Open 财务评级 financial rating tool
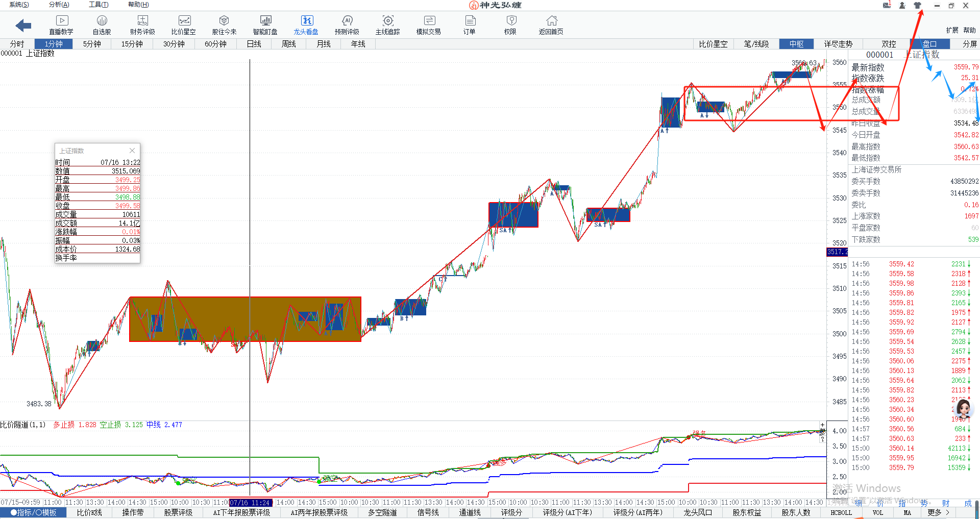980x519 pixels. point(142,24)
